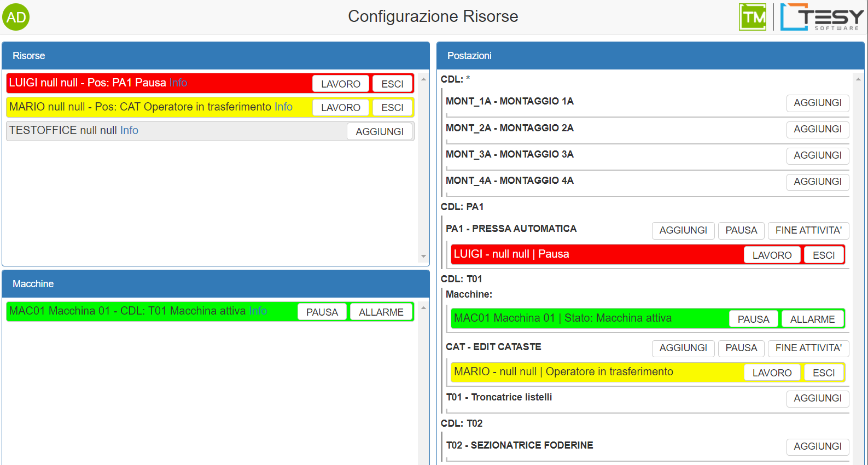Open Info link for LUIGI resource
Screen dimensions: 868x465
[x=178, y=83]
